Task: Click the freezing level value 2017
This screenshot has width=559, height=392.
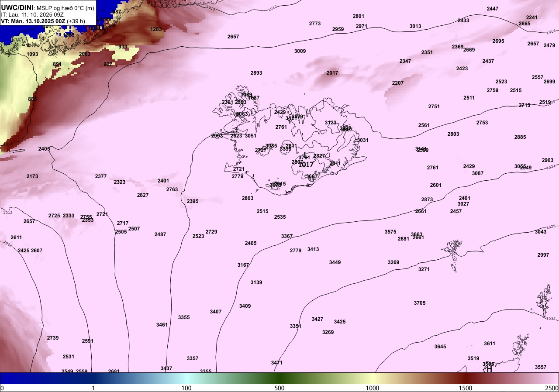Action: (332, 73)
